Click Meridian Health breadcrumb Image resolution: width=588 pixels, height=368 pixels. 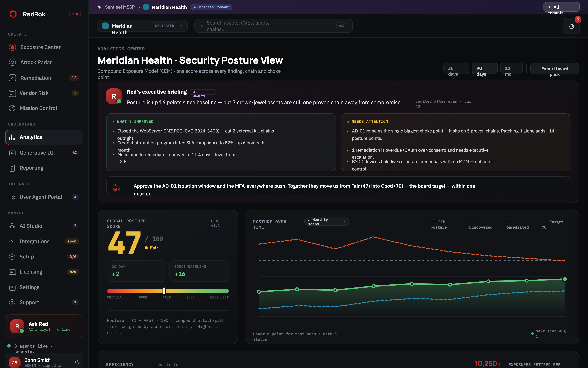coord(169,7)
